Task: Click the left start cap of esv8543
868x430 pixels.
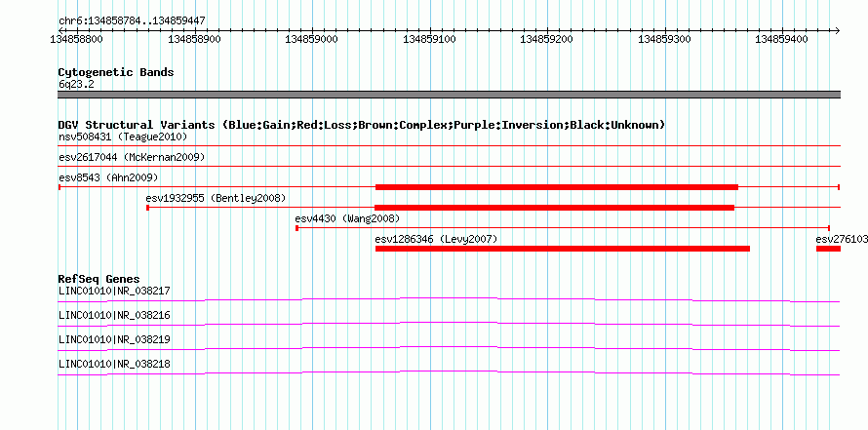Action: [x=59, y=187]
